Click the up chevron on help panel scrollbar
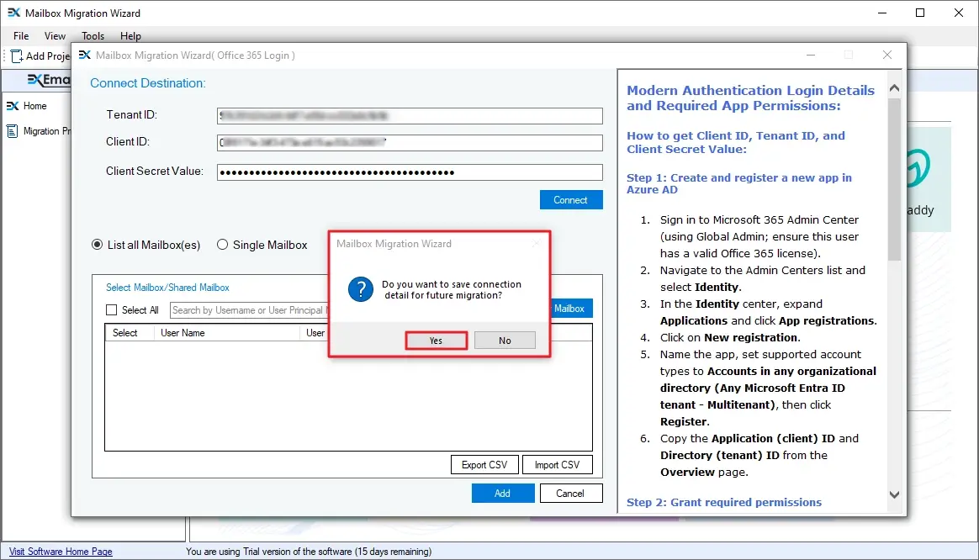 (x=894, y=86)
